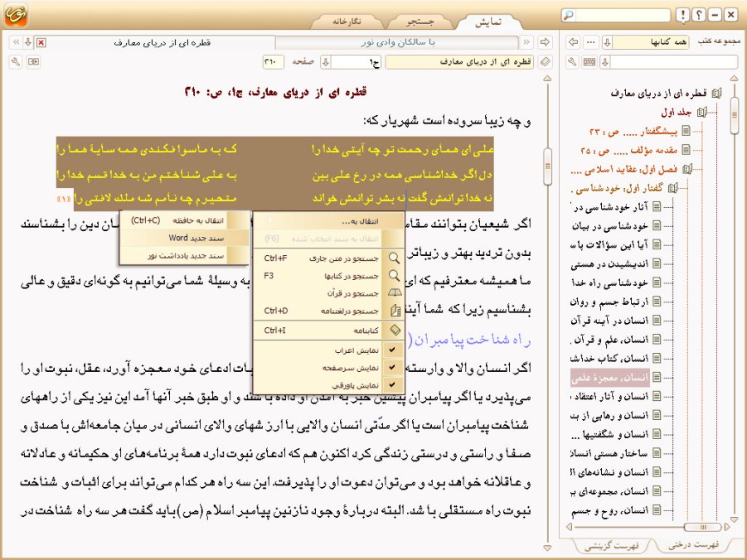
Task: Click the left arrow icon beside همه کتابها
Action: pyautogui.click(x=573, y=42)
